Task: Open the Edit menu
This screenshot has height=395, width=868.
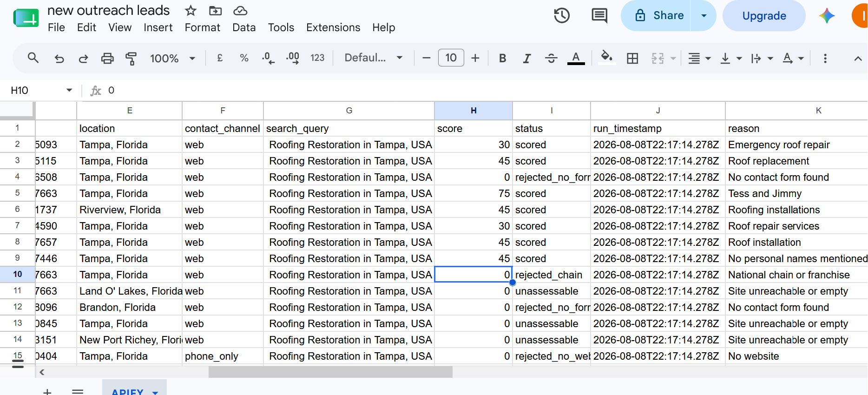Action: (x=86, y=27)
